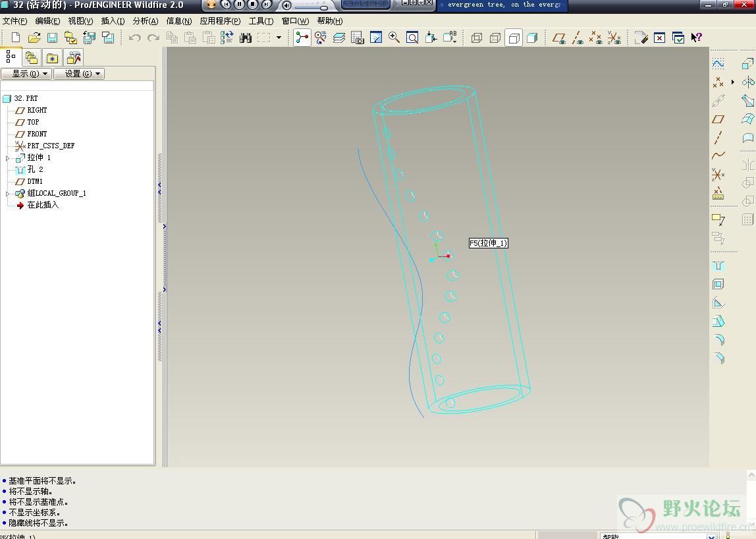Toggle orient mode icon
756x539 pixels.
coord(321,38)
